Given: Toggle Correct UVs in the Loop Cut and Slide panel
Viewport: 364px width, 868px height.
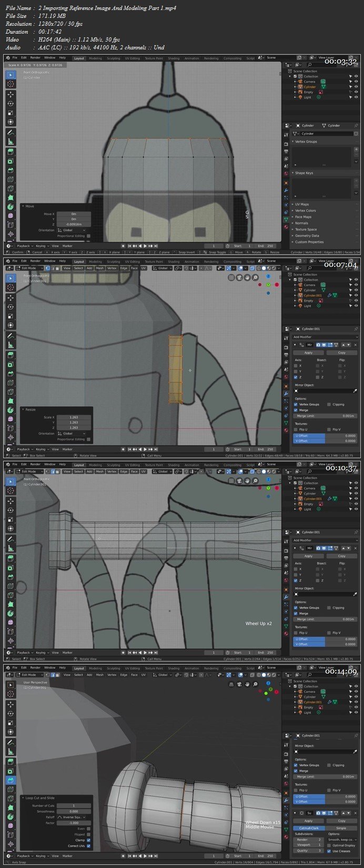Looking at the screenshot, I should 88,845.
